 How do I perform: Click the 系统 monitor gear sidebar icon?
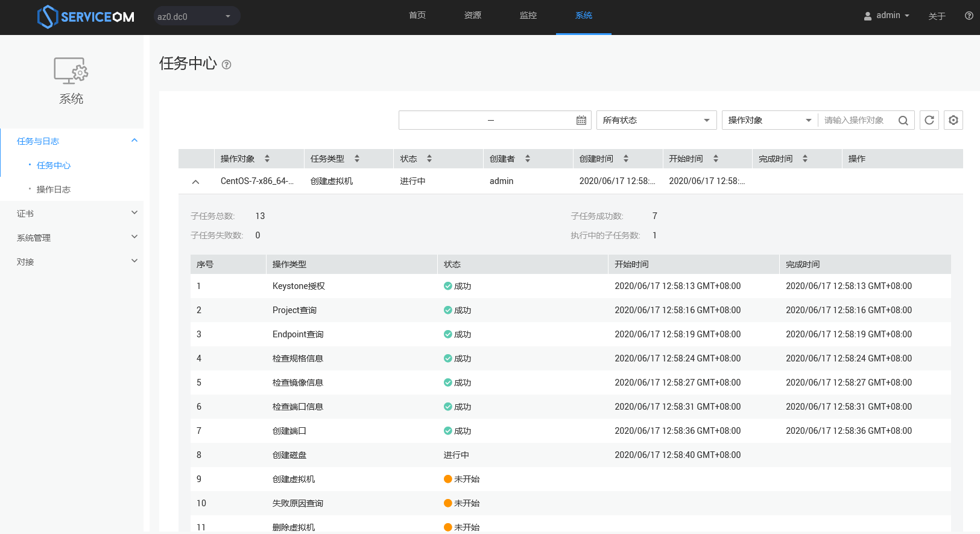71,71
